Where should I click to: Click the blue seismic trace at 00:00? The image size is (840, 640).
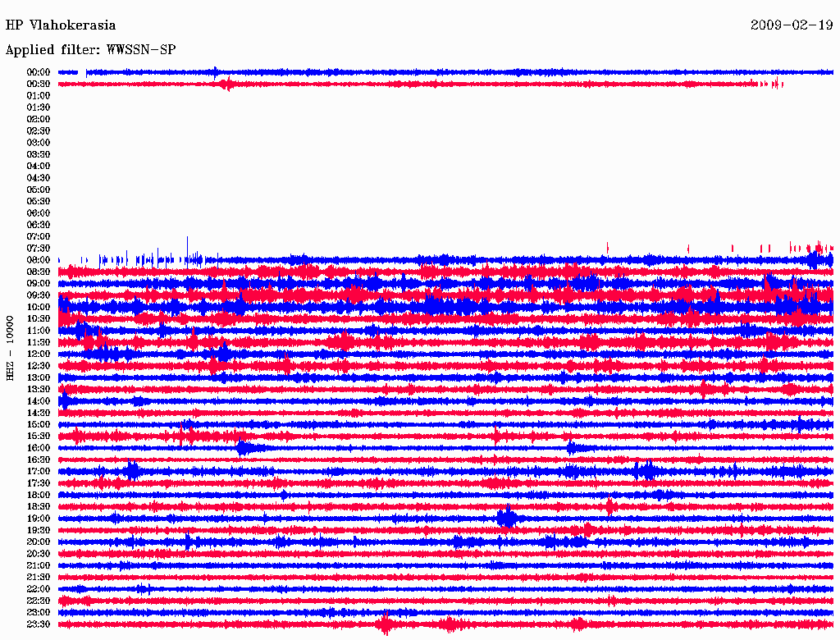445,72
